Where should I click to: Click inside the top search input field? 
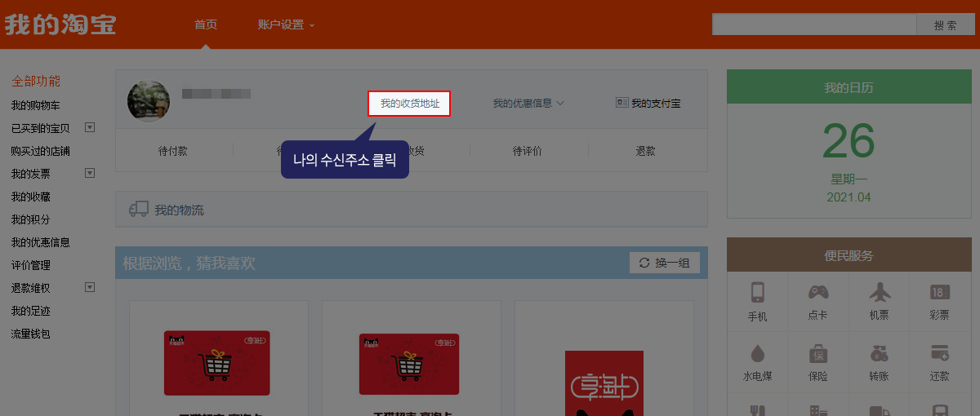click(813, 24)
